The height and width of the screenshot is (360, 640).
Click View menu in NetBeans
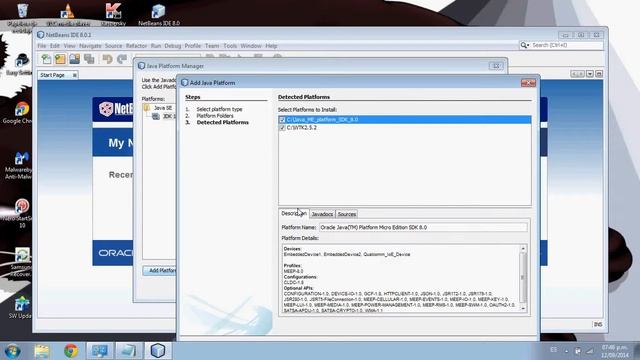(69, 46)
